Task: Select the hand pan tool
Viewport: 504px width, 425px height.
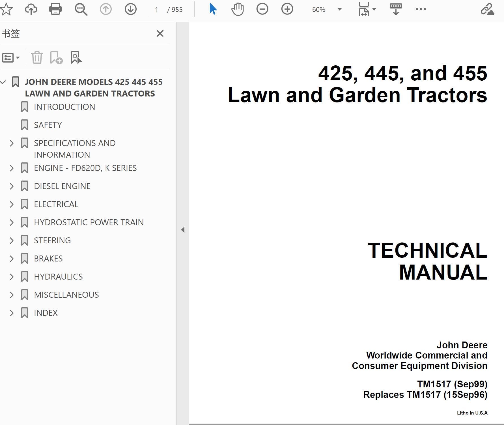Action: coord(238,9)
